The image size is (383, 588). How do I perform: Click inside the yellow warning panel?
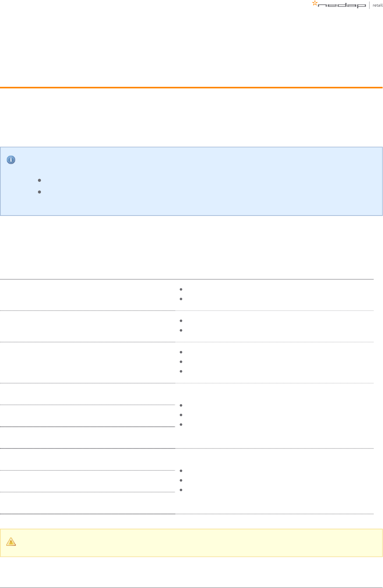click(x=191, y=543)
